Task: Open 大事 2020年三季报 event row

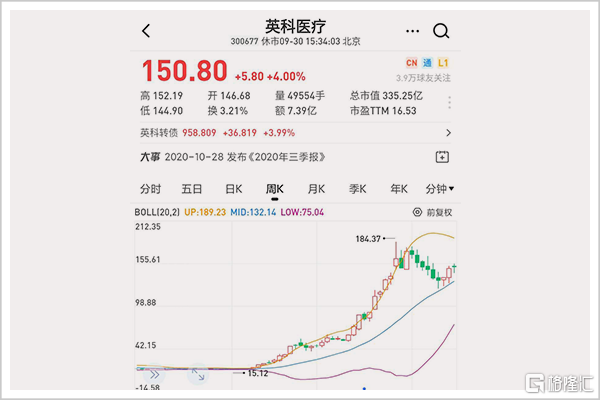Action: coord(295,157)
